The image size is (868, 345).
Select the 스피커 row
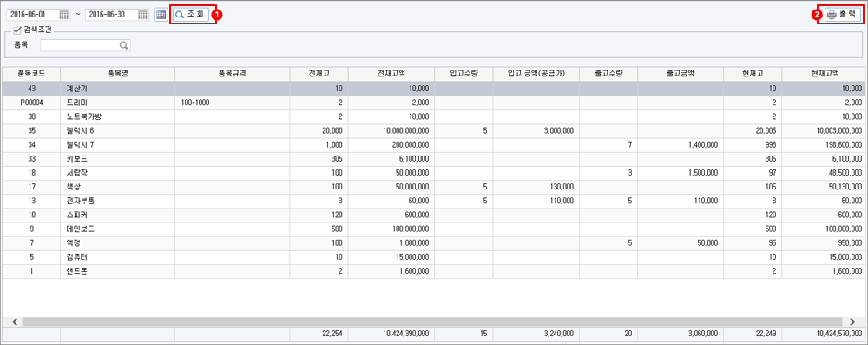434,216
